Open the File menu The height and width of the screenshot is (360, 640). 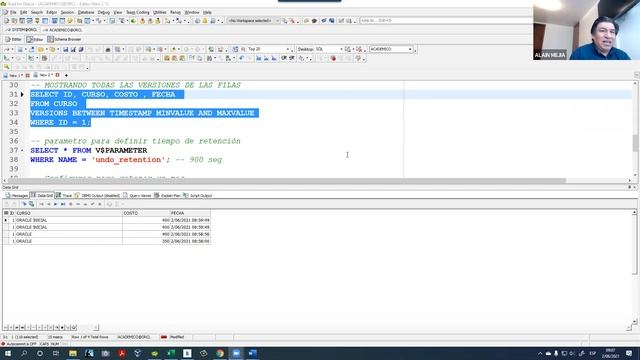click(13, 12)
